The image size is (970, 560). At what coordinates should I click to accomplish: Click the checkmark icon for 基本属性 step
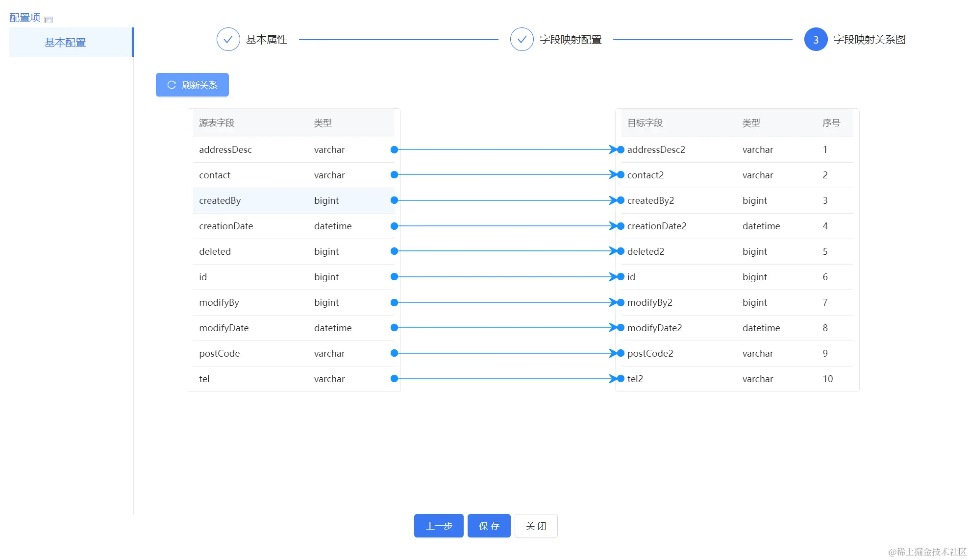pyautogui.click(x=228, y=39)
